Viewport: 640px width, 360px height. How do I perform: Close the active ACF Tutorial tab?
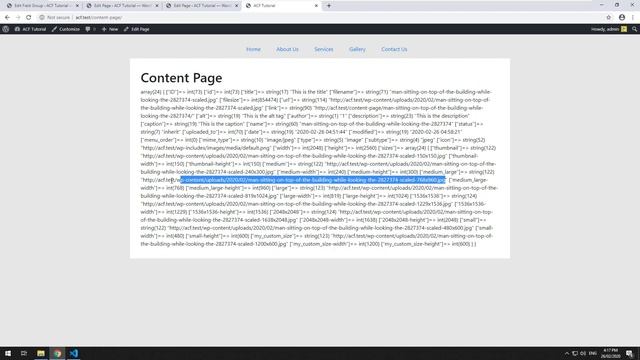316,6
